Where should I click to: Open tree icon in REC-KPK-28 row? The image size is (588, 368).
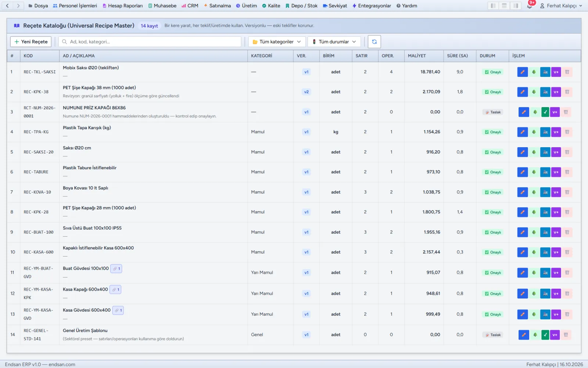point(534,212)
